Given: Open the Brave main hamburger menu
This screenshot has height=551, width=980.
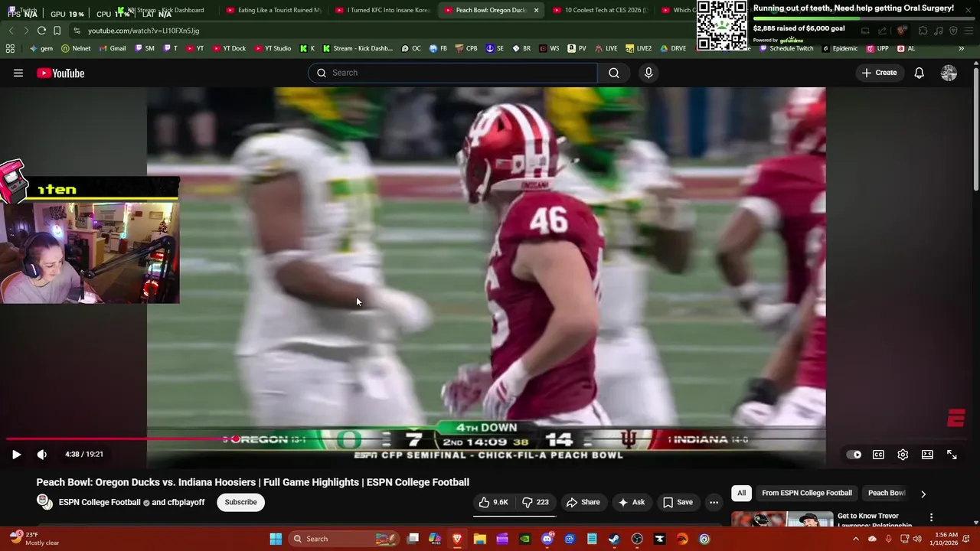Looking at the screenshot, I should click(x=968, y=31).
